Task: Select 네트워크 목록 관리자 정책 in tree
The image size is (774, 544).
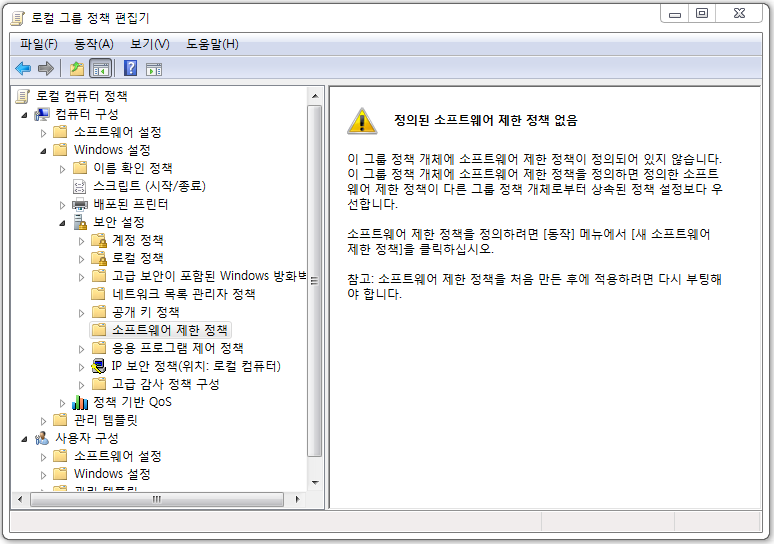Action: [184, 294]
